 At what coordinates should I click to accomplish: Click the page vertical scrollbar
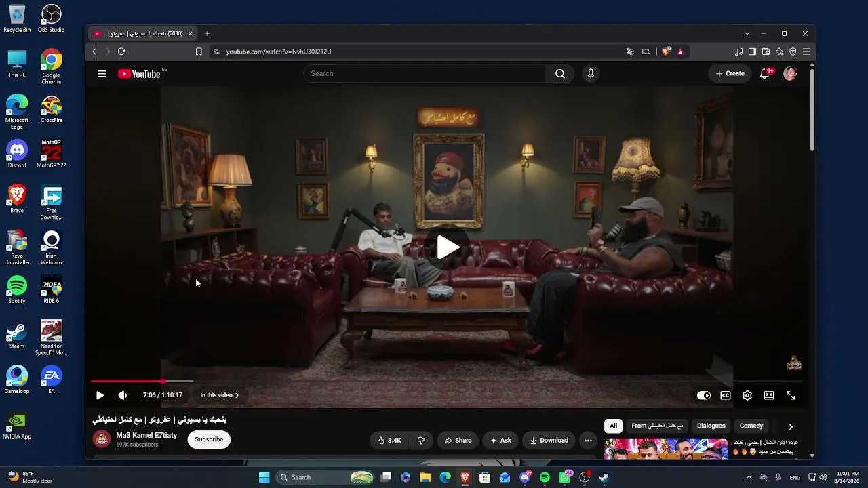[812, 108]
